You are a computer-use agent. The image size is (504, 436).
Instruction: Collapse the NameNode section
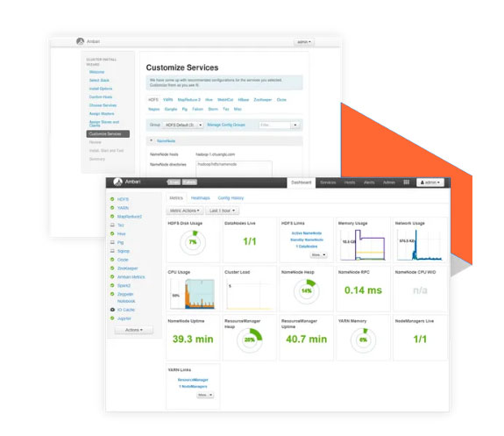[151, 140]
